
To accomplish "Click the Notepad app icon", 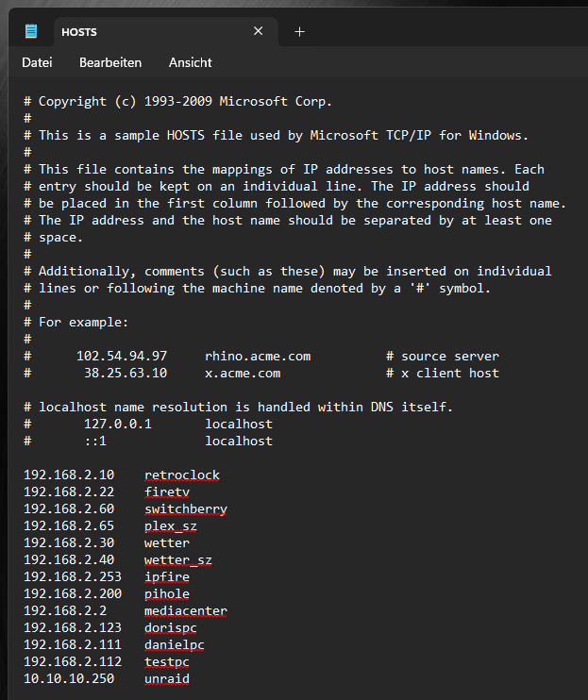I will click(31, 32).
